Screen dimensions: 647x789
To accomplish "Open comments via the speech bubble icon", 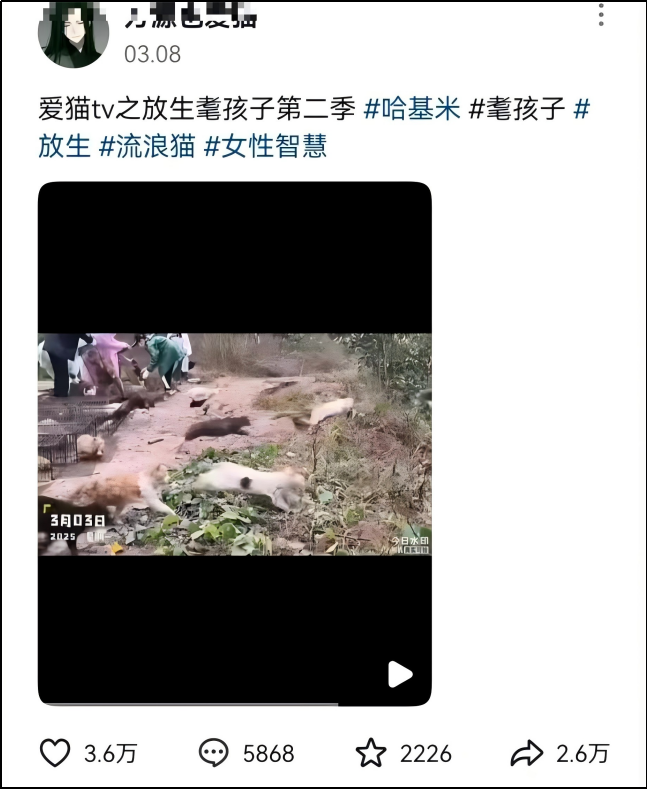I will point(213,753).
